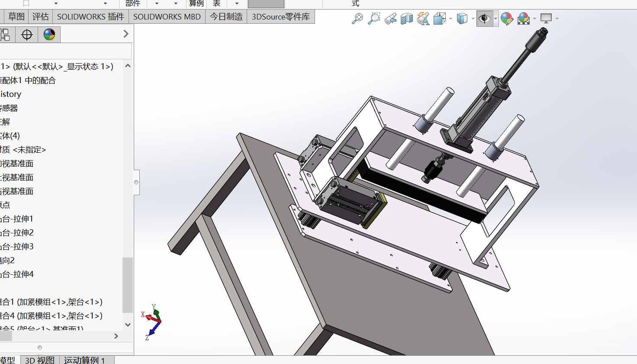Click the Apply Scene icon
The height and width of the screenshot is (364, 637).
[524, 19]
